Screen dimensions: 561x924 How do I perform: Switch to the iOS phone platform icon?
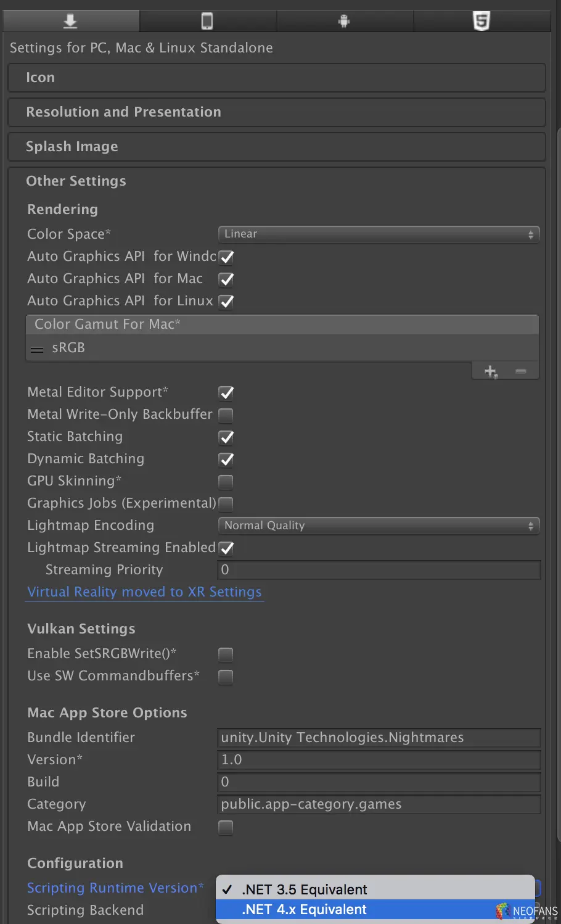207,21
